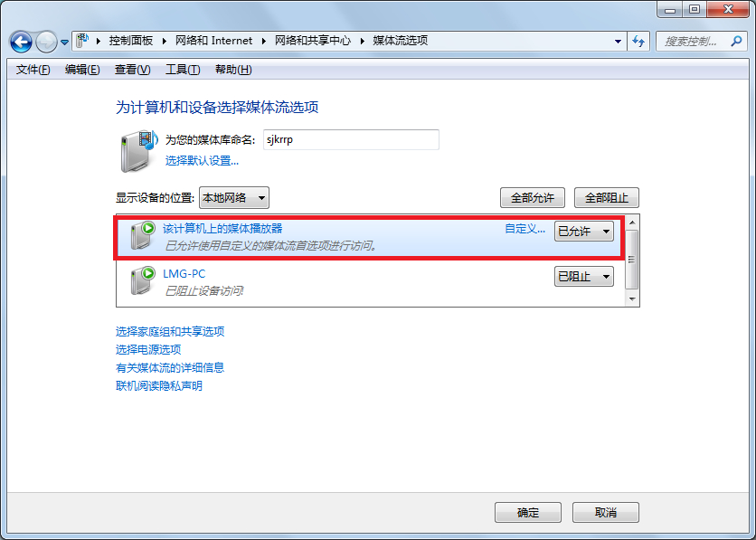
Task: Open the 已允许 permission dropdown
Action: coord(584,232)
